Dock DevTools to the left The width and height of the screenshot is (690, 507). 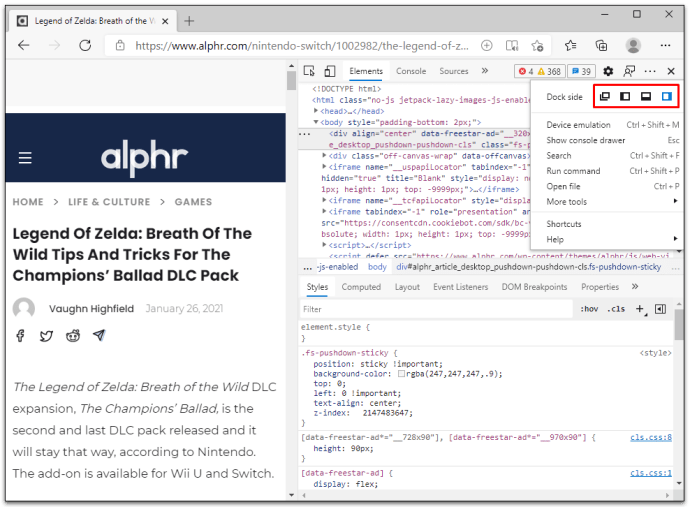point(625,96)
